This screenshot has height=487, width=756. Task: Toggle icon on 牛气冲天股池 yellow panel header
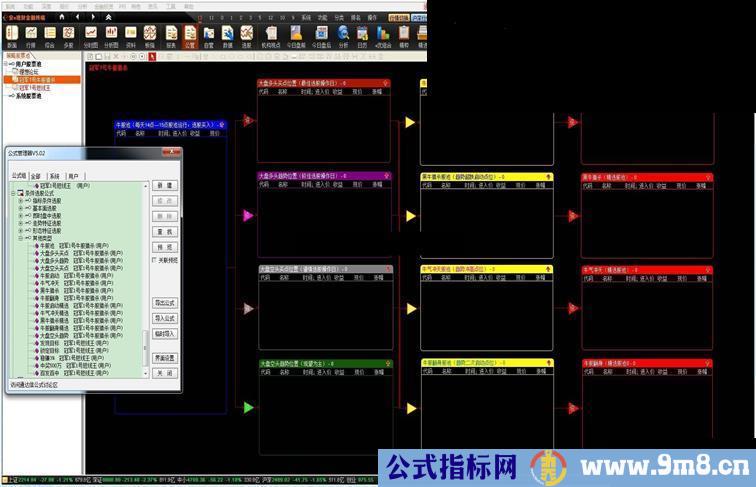548,269
